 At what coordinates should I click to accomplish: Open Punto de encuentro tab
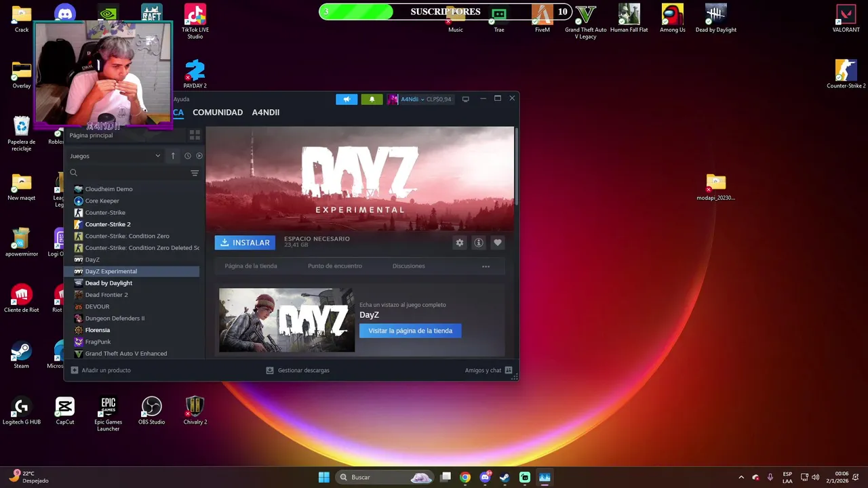coord(335,266)
